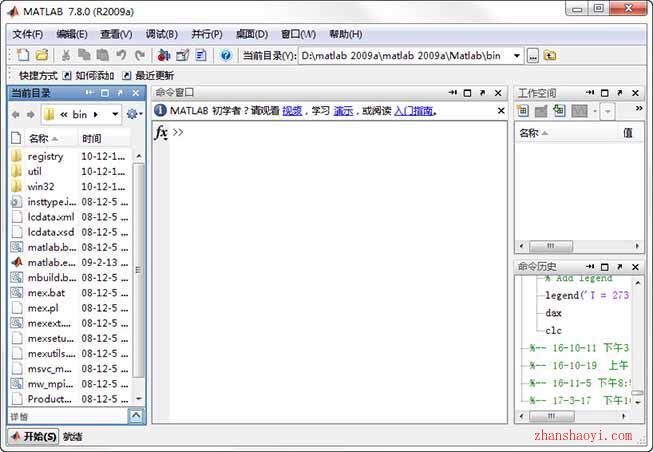Image resolution: width=653 pixels, height=452 pixels.
Task: Open the 演示 link in info bar
Action: [343, 111]
